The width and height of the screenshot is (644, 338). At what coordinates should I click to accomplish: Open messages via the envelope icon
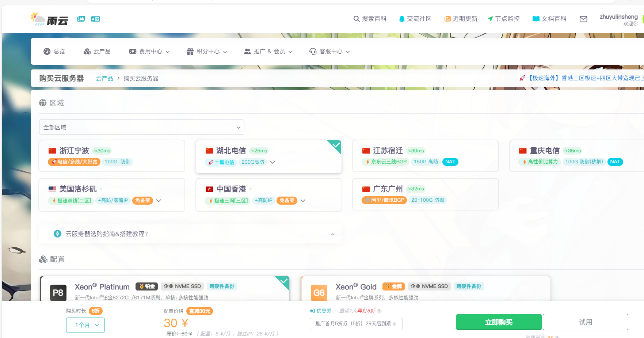(x=583, y=19)
